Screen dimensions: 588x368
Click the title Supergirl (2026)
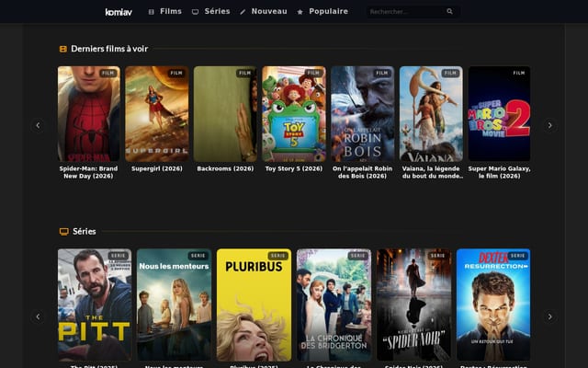157,169
